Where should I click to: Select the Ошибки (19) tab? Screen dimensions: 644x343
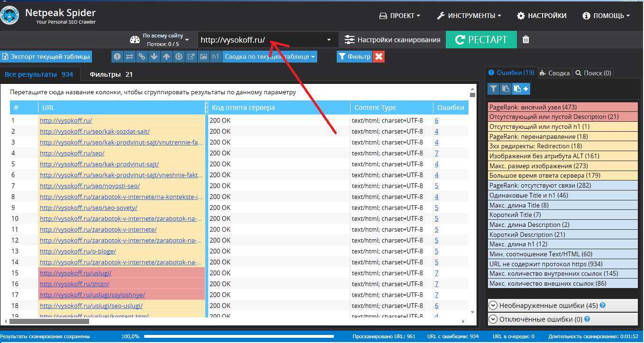(512, 72)
